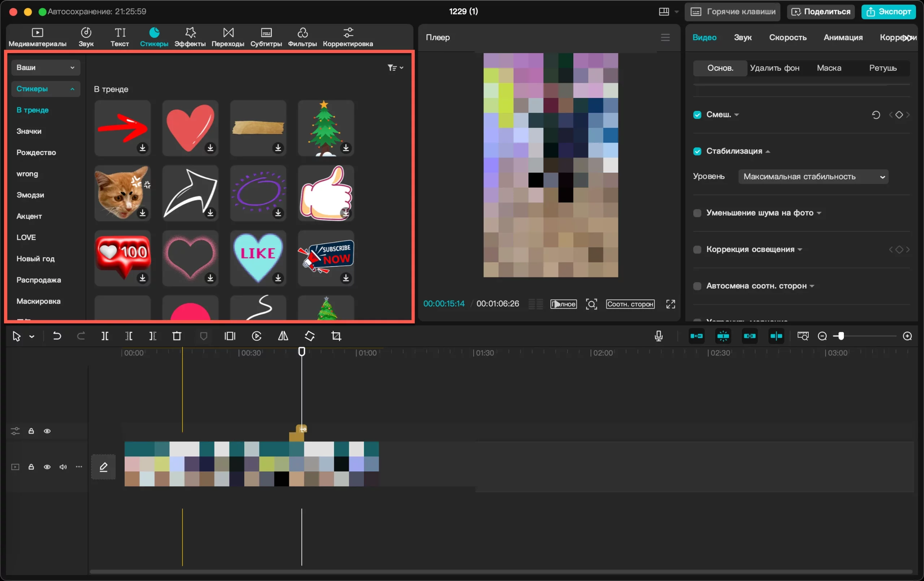Open Максимальная стабильность level dropdown
Screen dimensions: 924x581
(813, 177)
